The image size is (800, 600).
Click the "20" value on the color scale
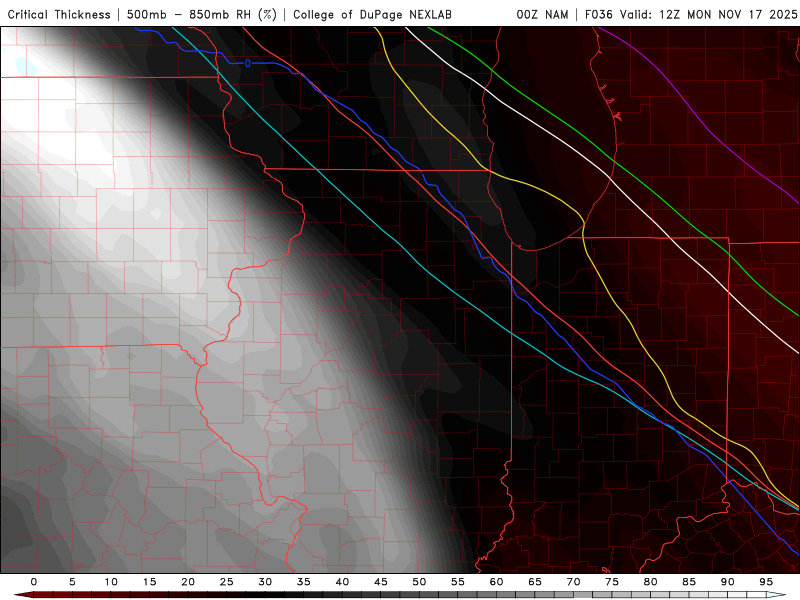click(x=188, y=582)
